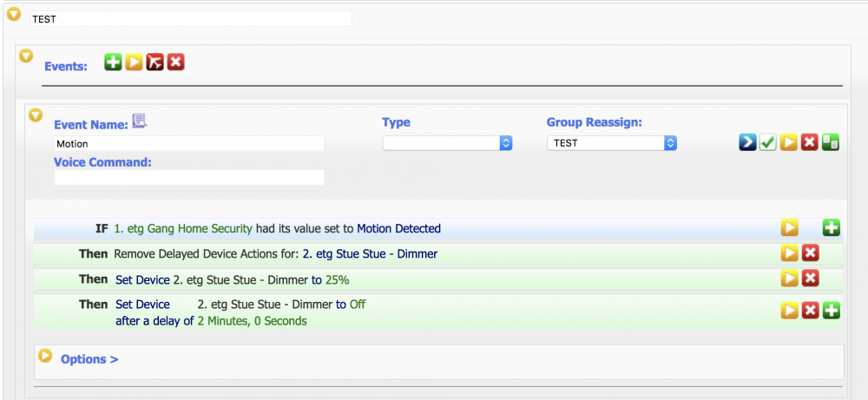The height and width of the screenshot is (400, 868).
Task: Collapse the Motion event details
Action: pyautogui.click(x=36, y=115)
